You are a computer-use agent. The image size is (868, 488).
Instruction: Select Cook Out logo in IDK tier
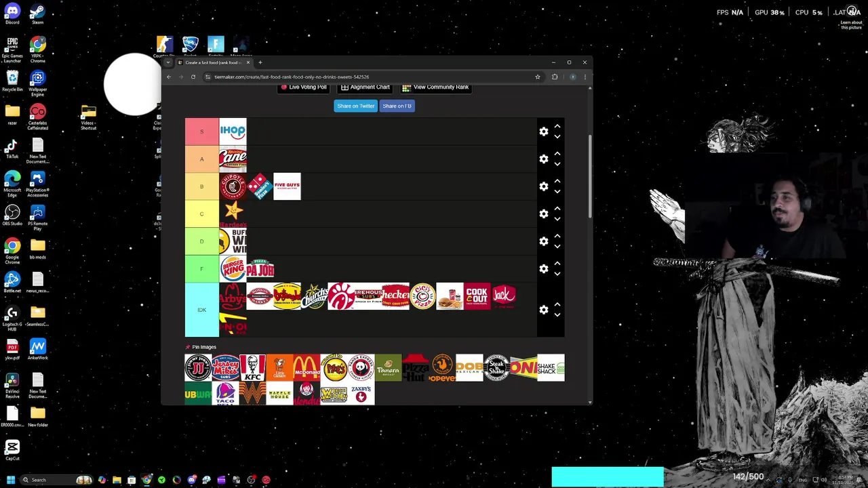click(477, 296)
